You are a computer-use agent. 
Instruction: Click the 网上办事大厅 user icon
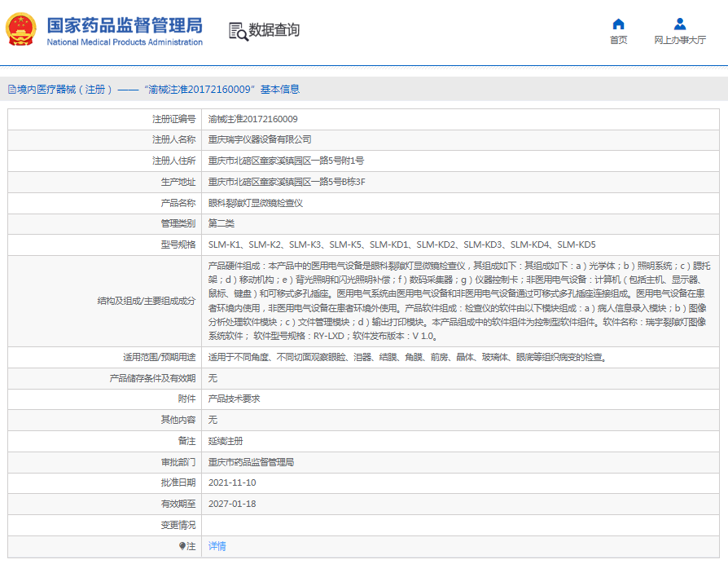[x=680, y=24]
